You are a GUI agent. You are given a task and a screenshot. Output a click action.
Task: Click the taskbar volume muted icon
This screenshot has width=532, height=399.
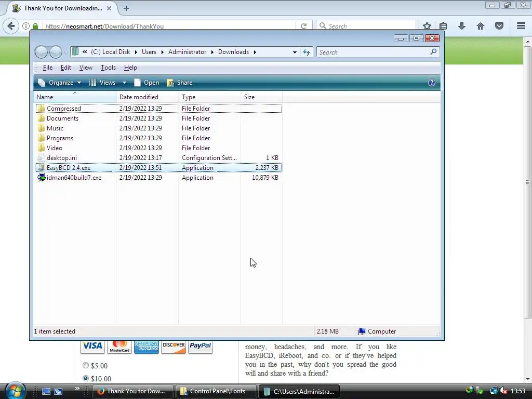pyautogui.click(x=503, y=391)
